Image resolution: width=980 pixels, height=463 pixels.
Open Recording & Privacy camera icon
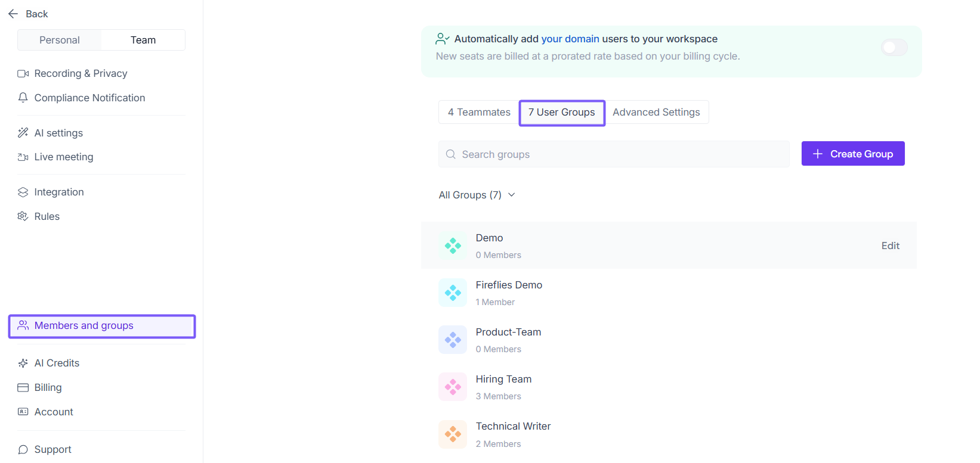tap(23, 73)
